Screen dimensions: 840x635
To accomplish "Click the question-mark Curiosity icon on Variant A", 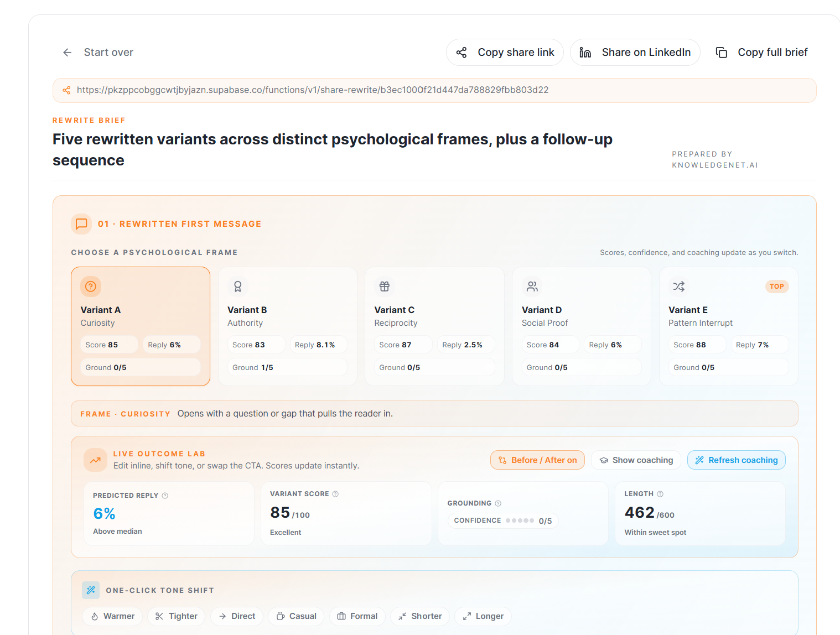I will (91, 287).
